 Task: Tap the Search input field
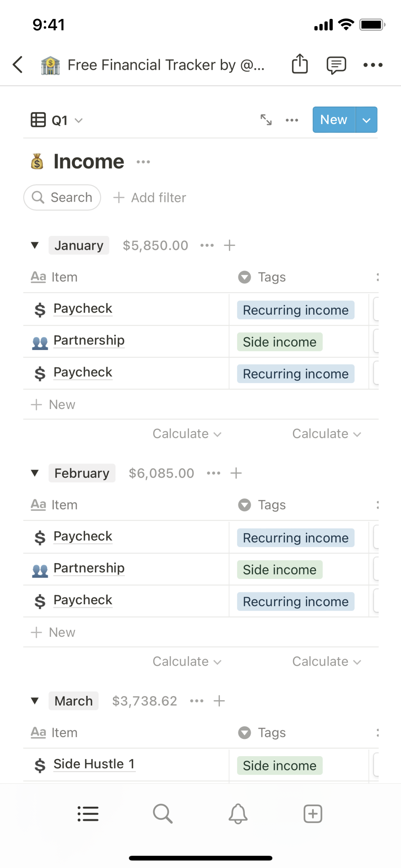click(x=62, y=197)
